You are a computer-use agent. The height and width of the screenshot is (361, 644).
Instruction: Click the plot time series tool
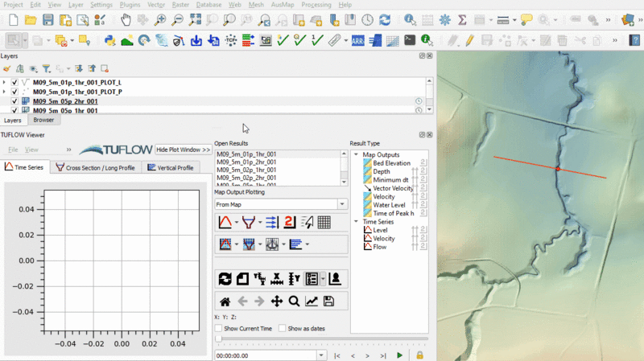[226, 223]
